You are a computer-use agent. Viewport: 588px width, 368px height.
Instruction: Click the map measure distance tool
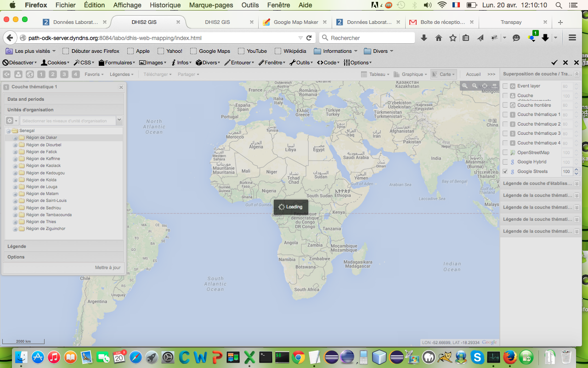click(x=494, y=86)
